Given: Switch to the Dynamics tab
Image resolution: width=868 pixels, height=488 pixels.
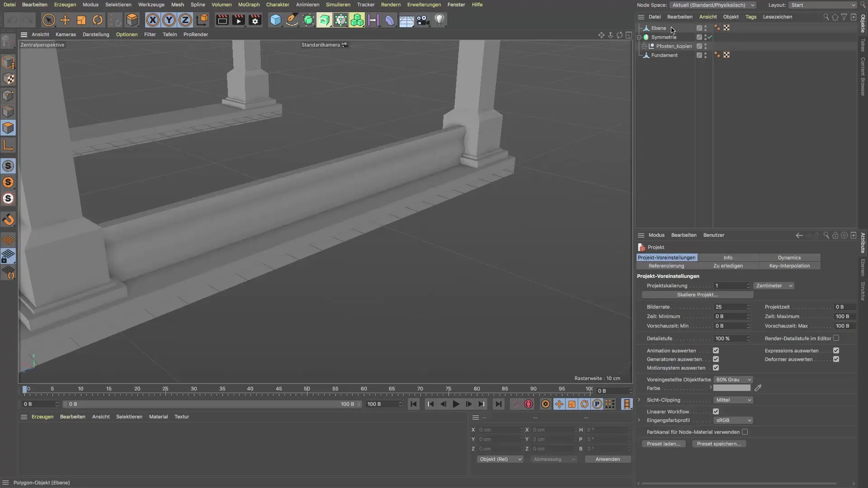Looking at the screenshot, I should point(789,258).
